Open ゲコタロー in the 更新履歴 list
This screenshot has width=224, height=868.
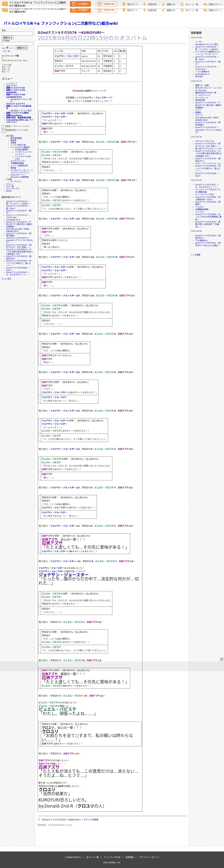click(200, 207)
